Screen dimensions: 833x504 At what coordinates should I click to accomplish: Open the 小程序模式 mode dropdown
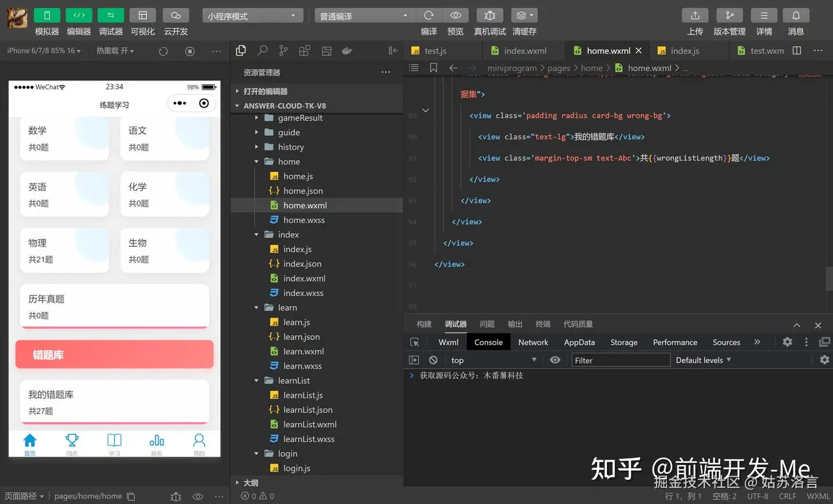tap(253, 16)
